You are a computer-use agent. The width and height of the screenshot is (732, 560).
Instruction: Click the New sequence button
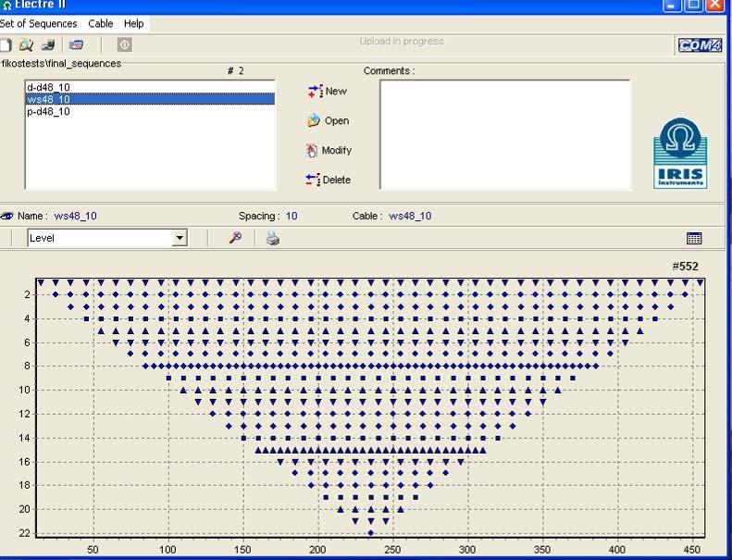click(x=328, y=91)
